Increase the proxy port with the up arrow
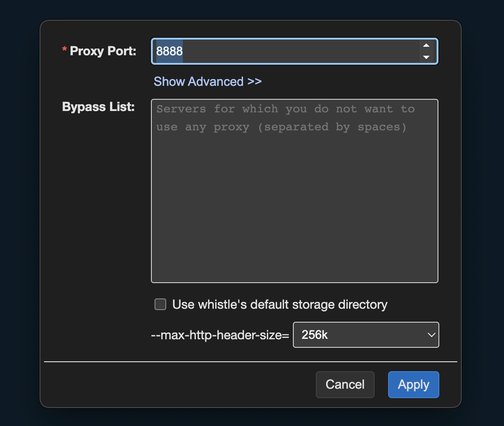504x426 pixels. pos(426,45)
